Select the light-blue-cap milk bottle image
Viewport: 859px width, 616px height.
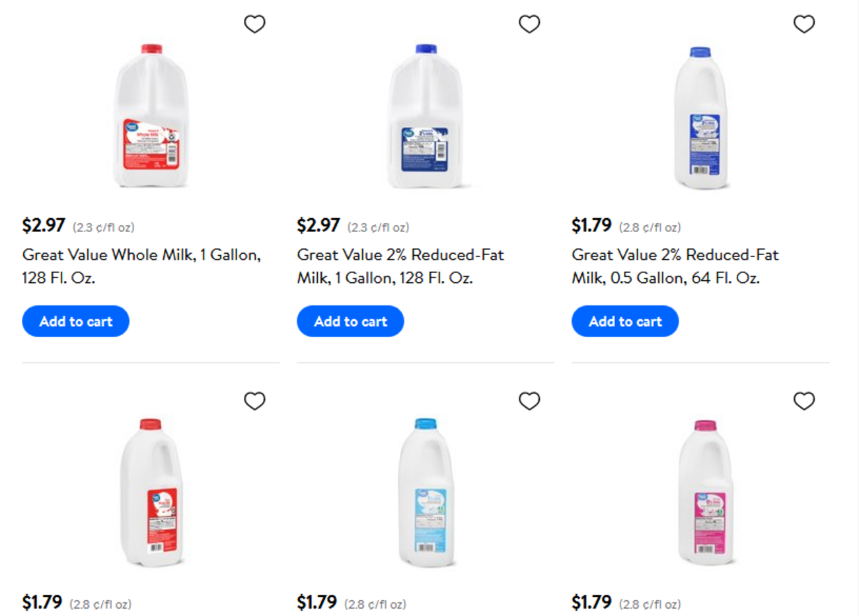pyautogui.click(x=426, y=492)
